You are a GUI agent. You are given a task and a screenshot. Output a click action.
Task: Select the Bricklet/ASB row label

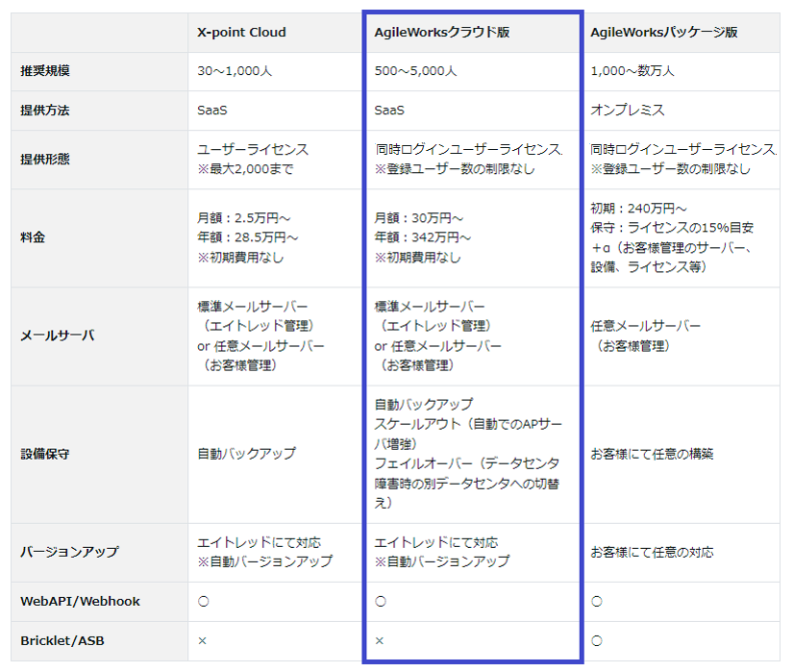coord(62,640)
